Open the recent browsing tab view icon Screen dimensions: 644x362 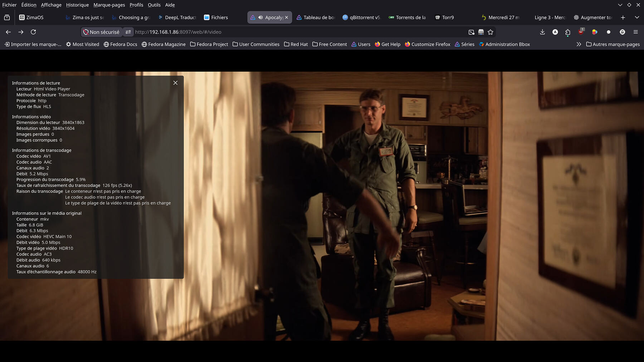pos(7,18)
